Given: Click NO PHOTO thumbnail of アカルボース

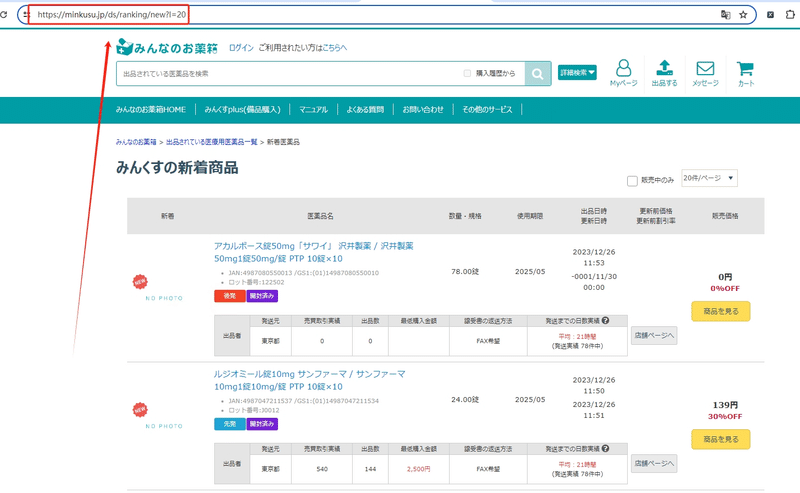Looking at the screenshot, I should coord(164,298).
